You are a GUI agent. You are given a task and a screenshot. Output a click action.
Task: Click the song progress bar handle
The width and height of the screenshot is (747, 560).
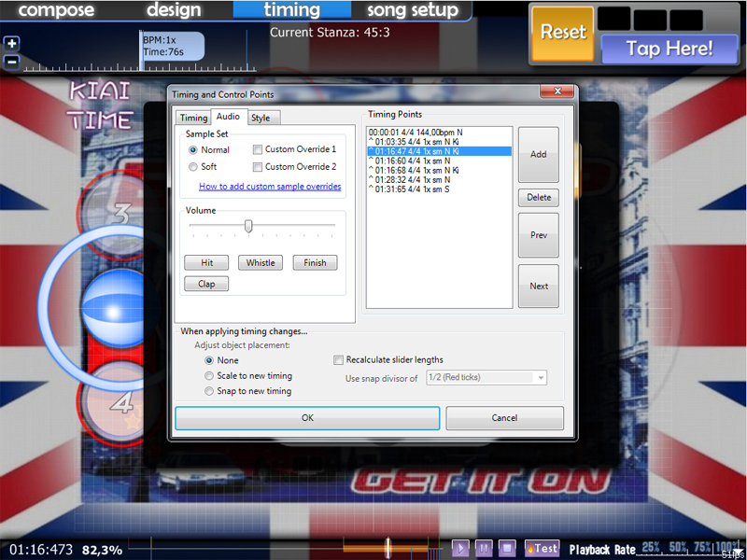coord(388,548)
